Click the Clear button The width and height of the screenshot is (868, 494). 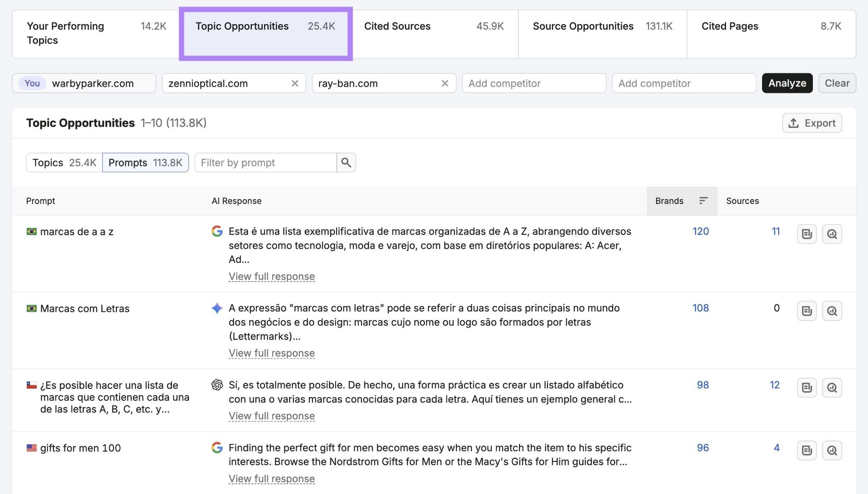point(837,83)
